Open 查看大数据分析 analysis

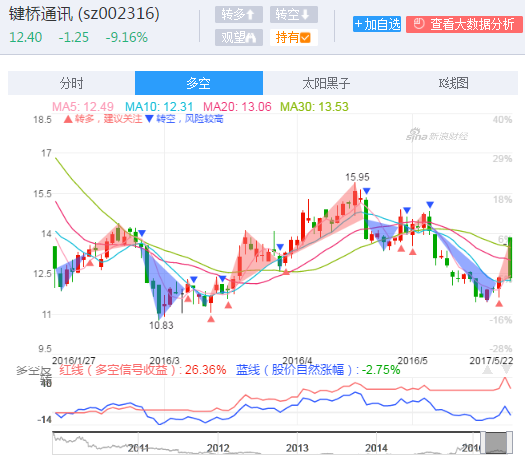[464, 24]
